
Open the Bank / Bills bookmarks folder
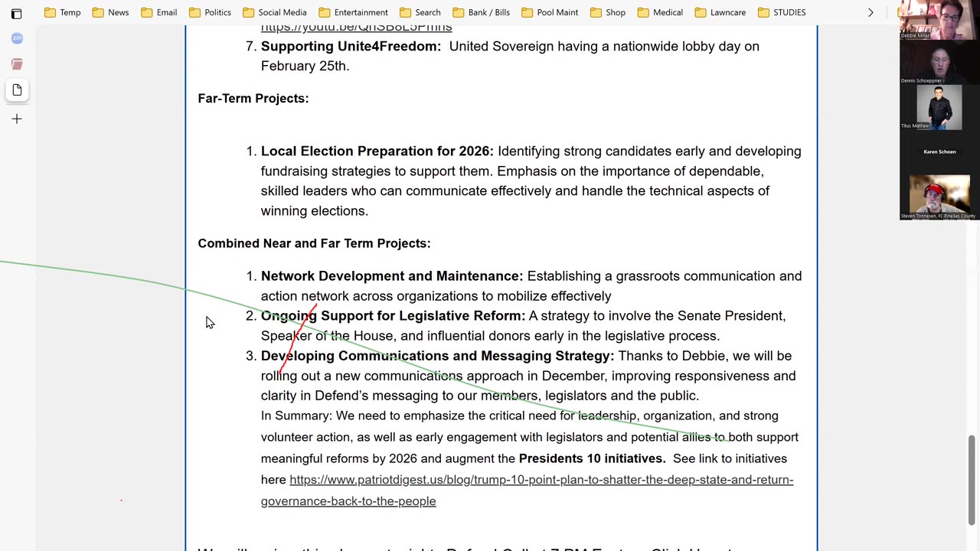(x=481, y=12)
